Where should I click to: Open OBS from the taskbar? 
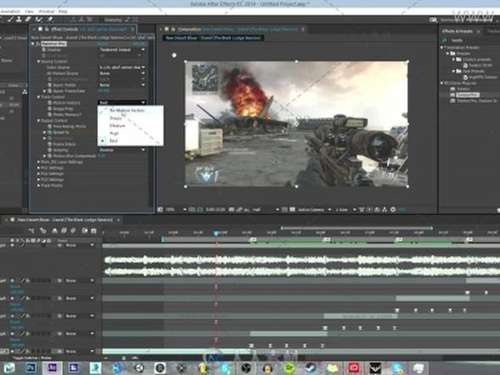[246, 368]
